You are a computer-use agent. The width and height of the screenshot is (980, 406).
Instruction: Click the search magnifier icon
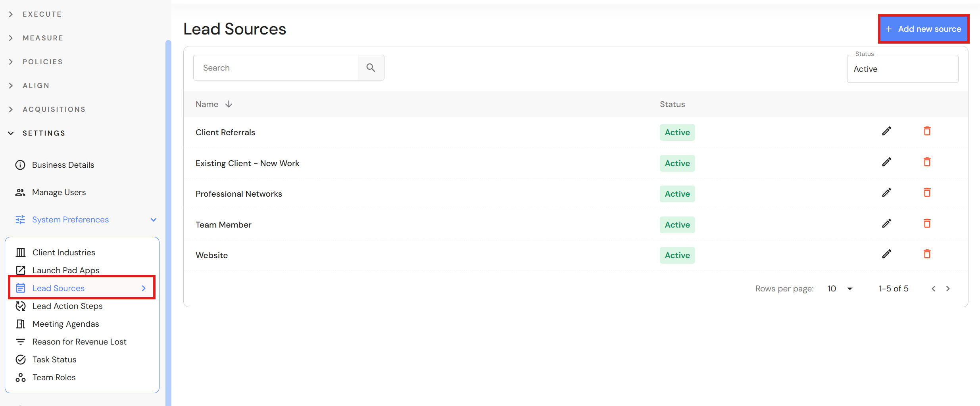coord(371,68)
